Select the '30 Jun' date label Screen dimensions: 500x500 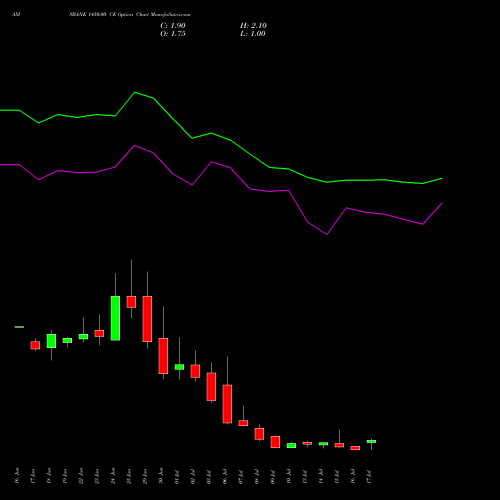(x=161, y=476)
